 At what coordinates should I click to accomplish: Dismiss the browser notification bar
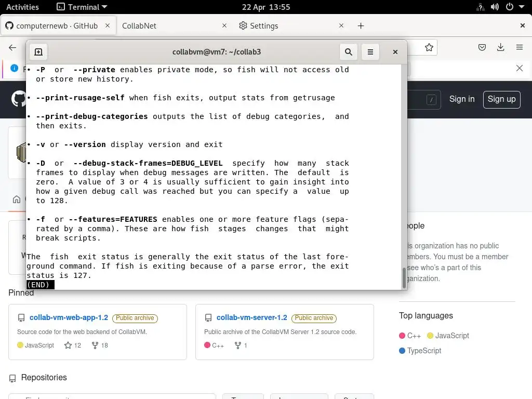(x=520, y=68)
